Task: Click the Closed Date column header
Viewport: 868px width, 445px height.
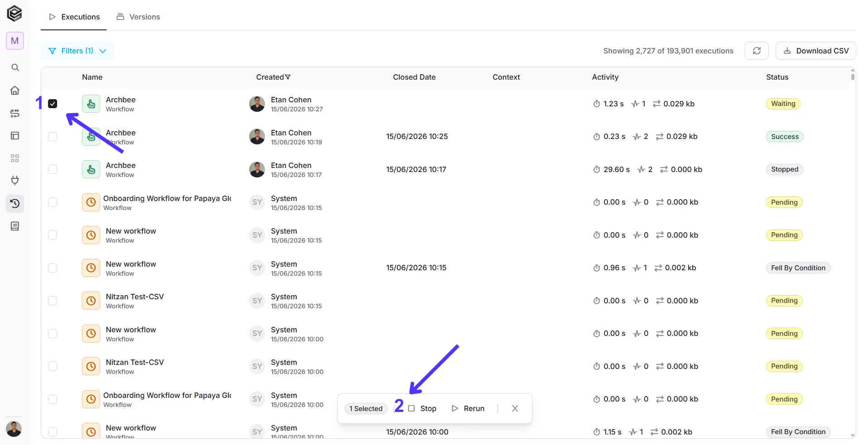Action: (x=415, y=77)
